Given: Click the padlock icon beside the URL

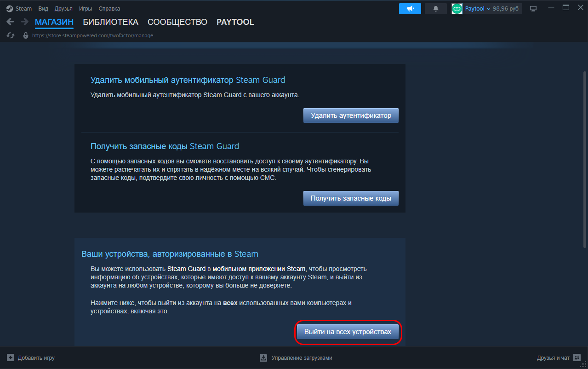Looking at the screenshot, I should pyautogui.click(x=26, y=35).
